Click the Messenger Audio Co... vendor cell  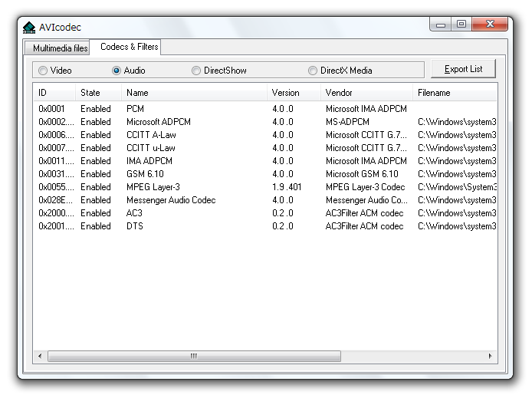tap(366, 200)
